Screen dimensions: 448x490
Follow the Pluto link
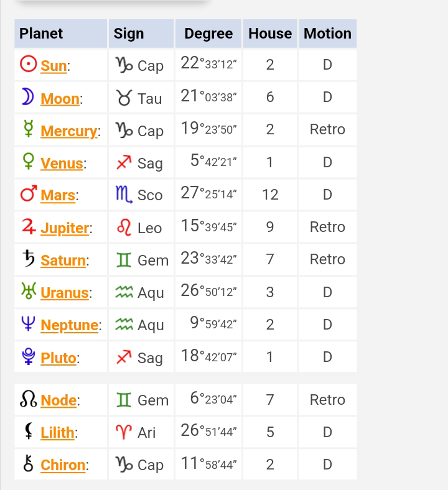58,358
